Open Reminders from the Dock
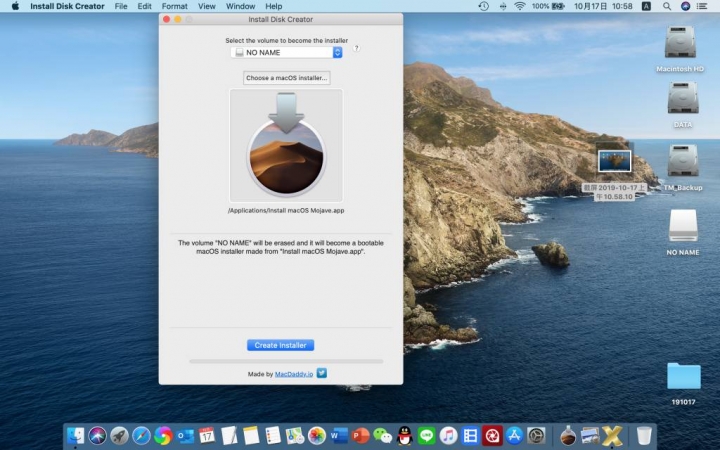Image resolution: width=720 pixels, height=450 pixels. click(x=273, y=435)
